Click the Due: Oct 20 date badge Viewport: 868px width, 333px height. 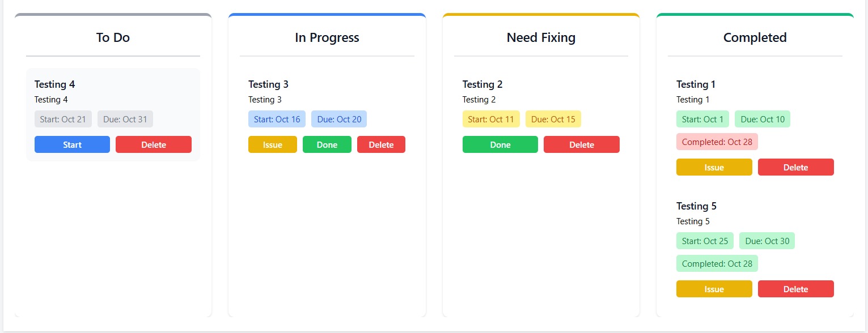339,119
